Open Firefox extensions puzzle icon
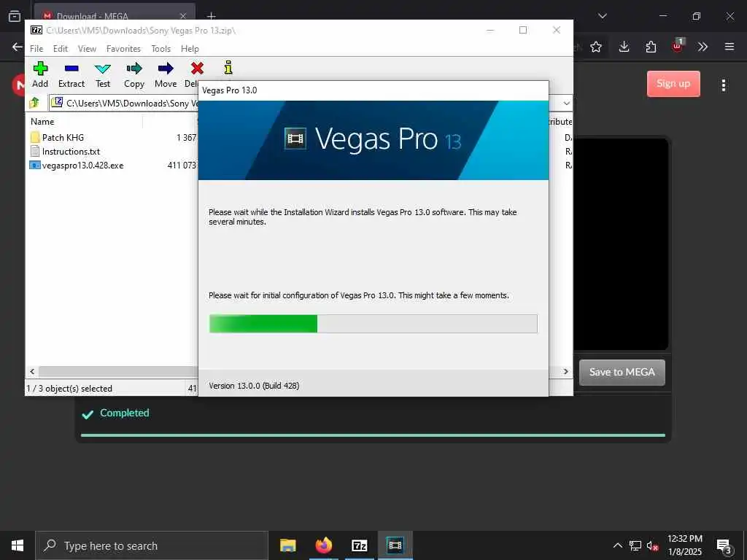The image size is (747, 560). [651, 47]
